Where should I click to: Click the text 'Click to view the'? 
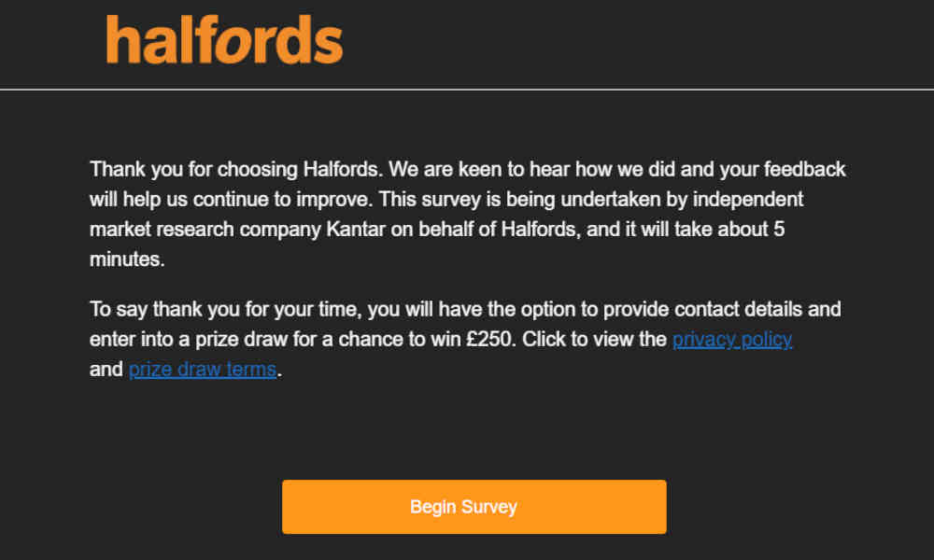tap(594, 339)
